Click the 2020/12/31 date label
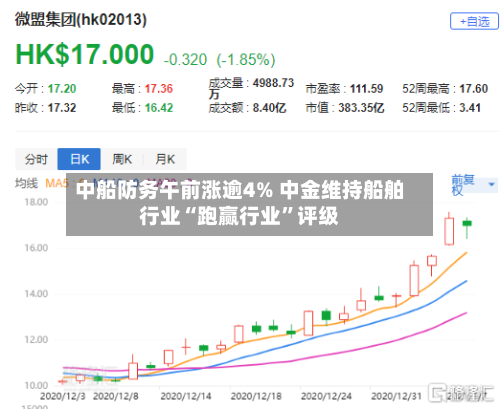 [x=397, y=396]
